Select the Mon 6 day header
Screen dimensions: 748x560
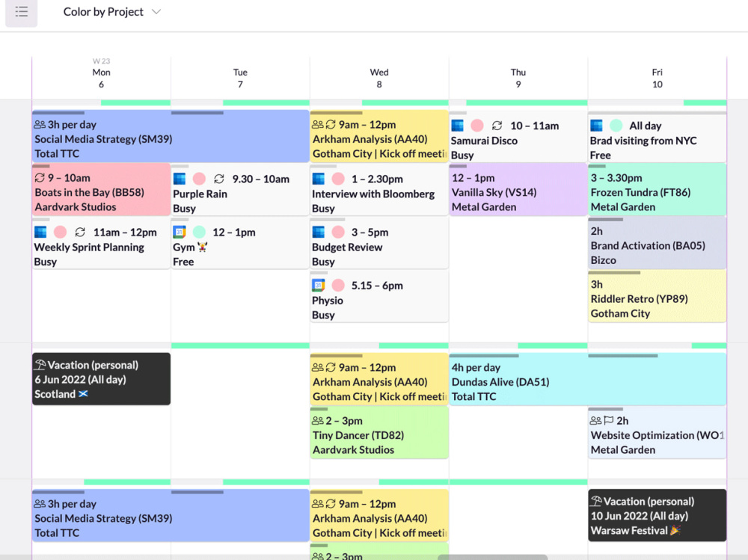pyautogui.click(x=101, y=79)
